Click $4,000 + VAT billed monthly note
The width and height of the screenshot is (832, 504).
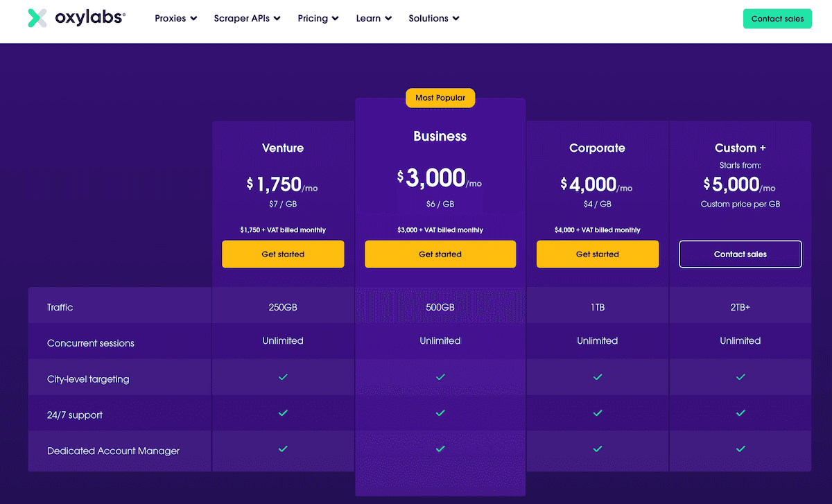pos(598,230)
